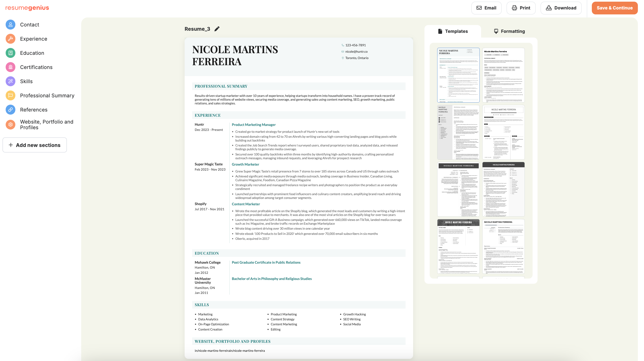Click the Professional Summary flag icon
This screenshot has height=361, width=644.
coord(10,95)
